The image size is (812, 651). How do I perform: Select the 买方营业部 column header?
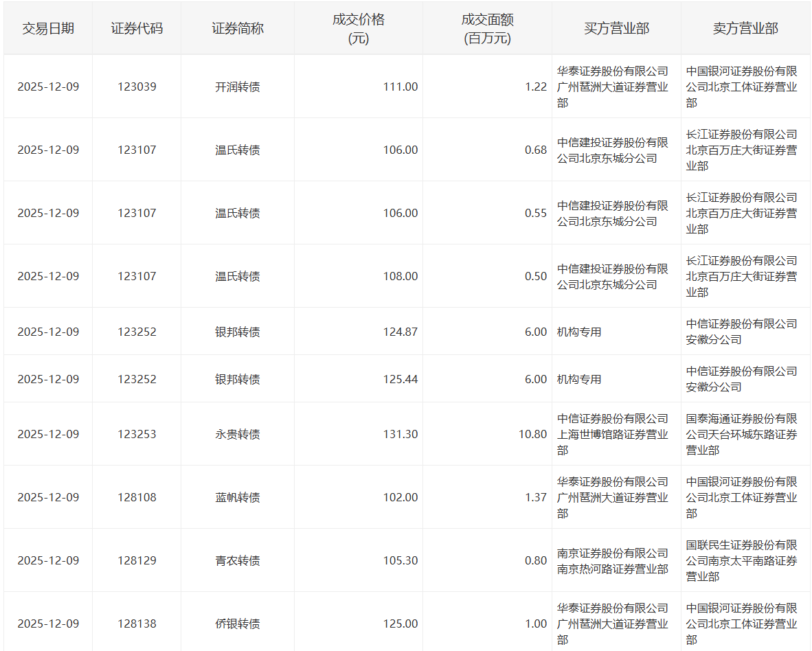click(x=616, y=28)
